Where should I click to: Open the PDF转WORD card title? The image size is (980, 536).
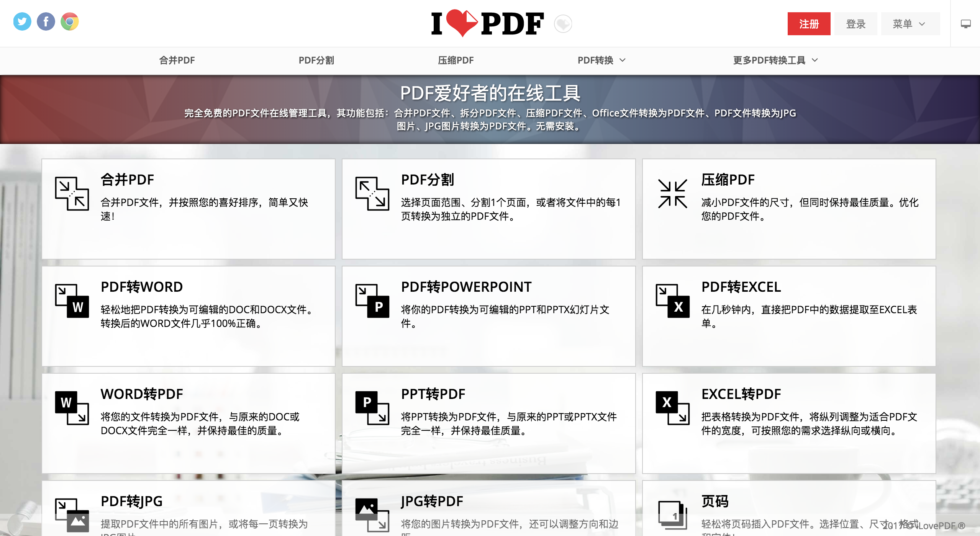pos(142,287)
